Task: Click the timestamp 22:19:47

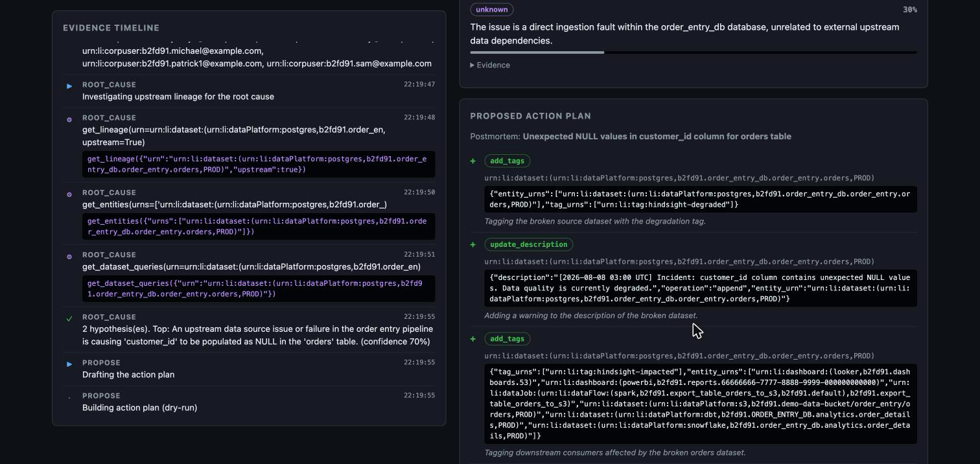Action: [x=419, y=84]
